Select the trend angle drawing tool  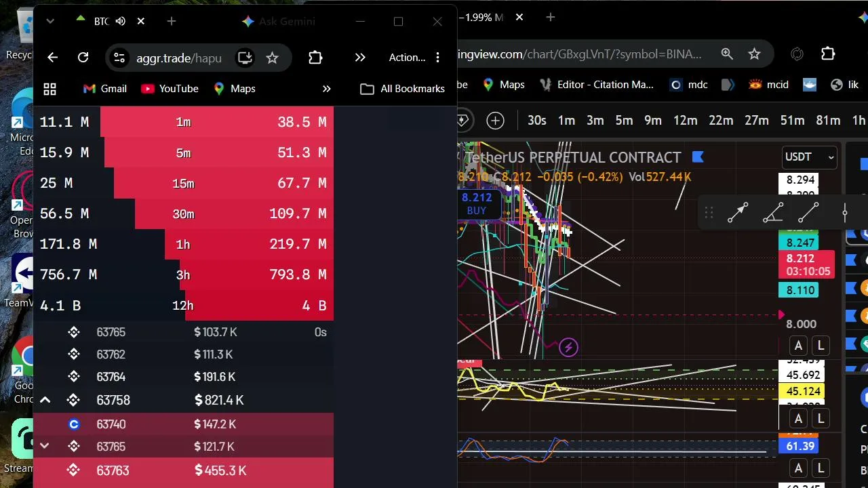click(x=773, y=213)
